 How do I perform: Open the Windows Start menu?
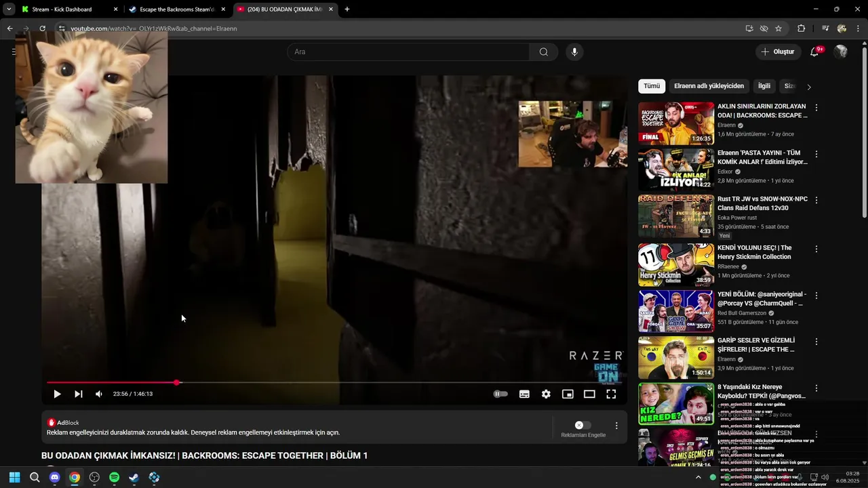pos(14,477)
